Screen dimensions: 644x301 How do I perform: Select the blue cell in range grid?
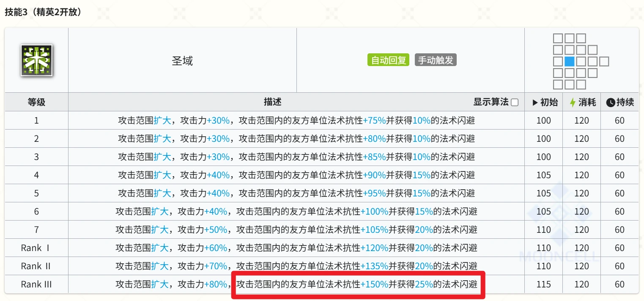569,61
